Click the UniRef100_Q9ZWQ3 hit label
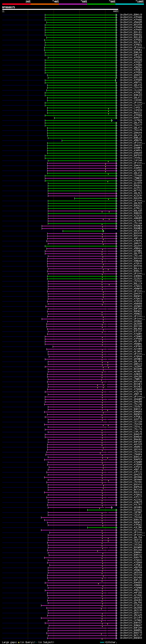The width and height of the screenshot is (146, 644). click(x=131, y=306)
